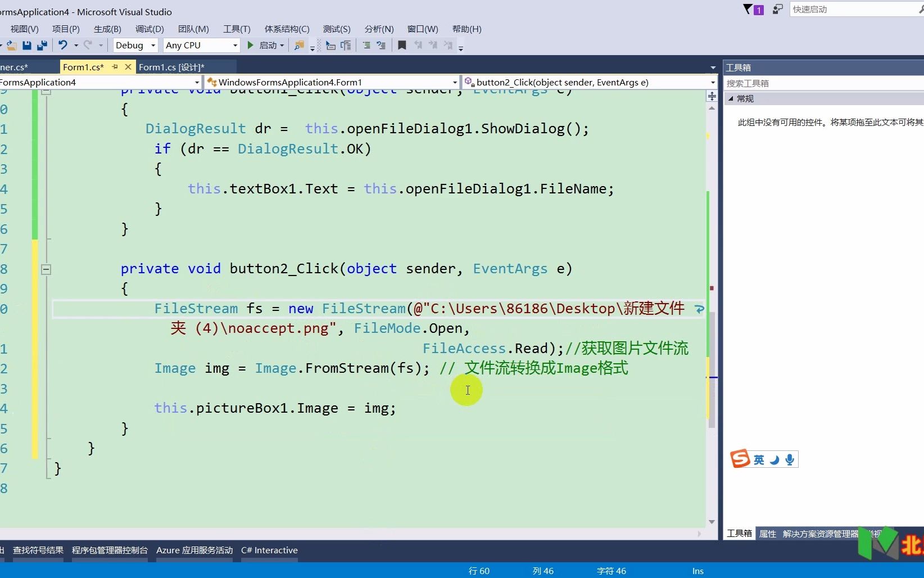The image size is (924, 578).
Task: Click the Sogou microphone voice input icon
Action: coord(790,460)
